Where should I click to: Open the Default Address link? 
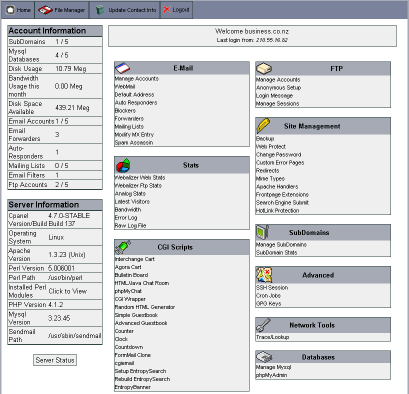134,95
